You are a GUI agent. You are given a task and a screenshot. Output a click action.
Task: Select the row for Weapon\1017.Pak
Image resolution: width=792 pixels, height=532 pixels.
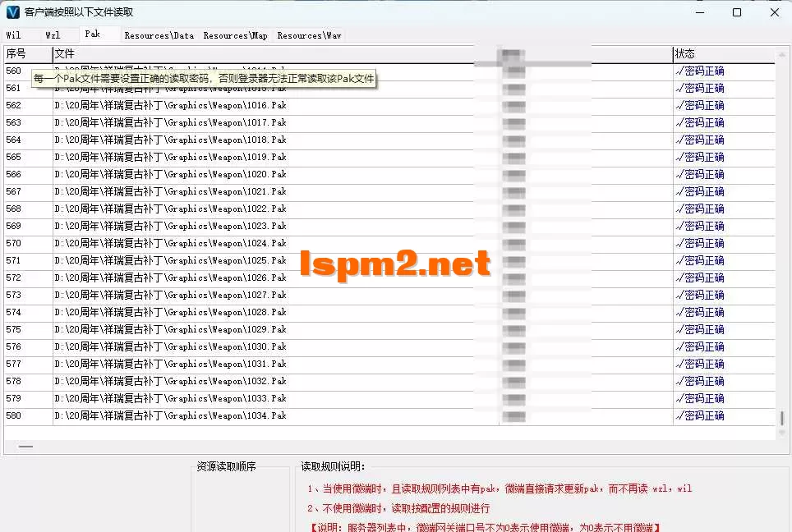click(389, 122)
